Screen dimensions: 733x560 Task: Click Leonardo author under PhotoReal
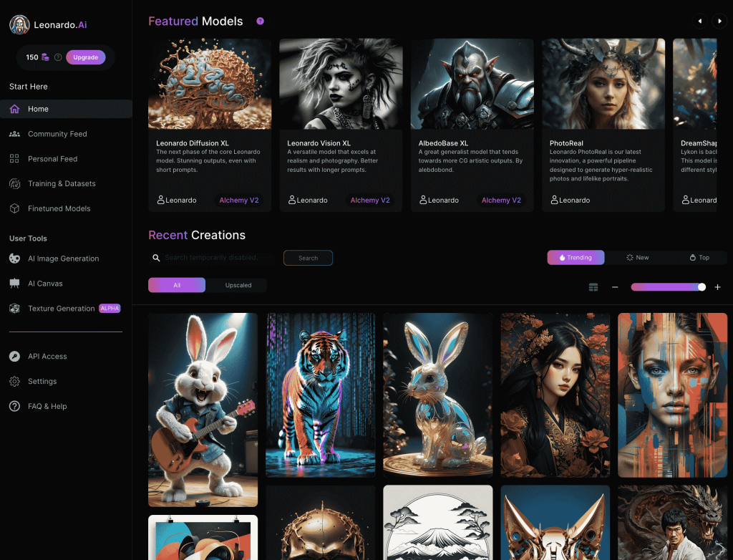coord(571,201)
